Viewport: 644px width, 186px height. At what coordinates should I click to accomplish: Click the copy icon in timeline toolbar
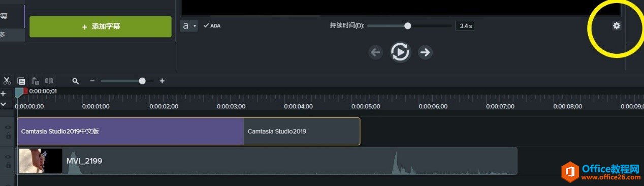tap(21, 80)
